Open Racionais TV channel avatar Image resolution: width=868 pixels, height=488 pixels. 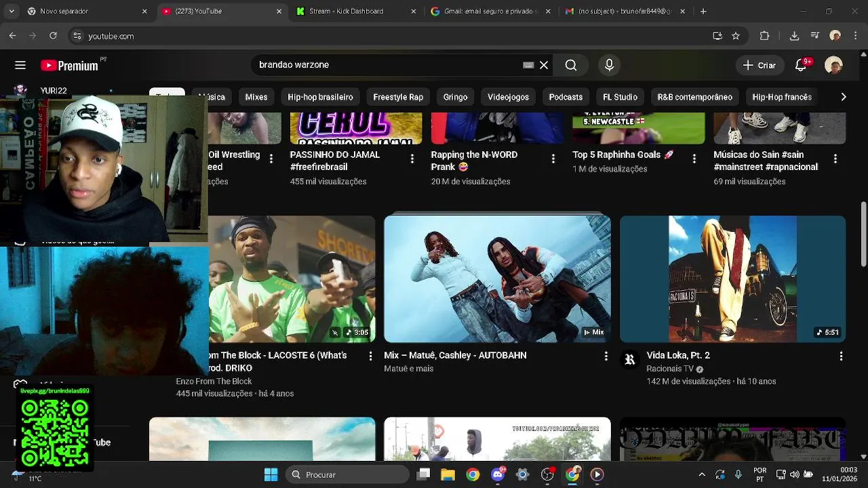tap(630, 360)
